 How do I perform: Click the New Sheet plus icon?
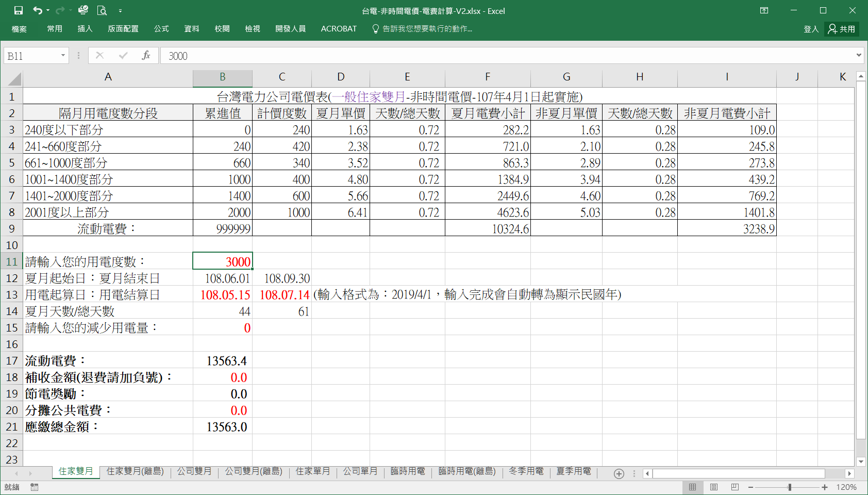click(x=619, y=473)
